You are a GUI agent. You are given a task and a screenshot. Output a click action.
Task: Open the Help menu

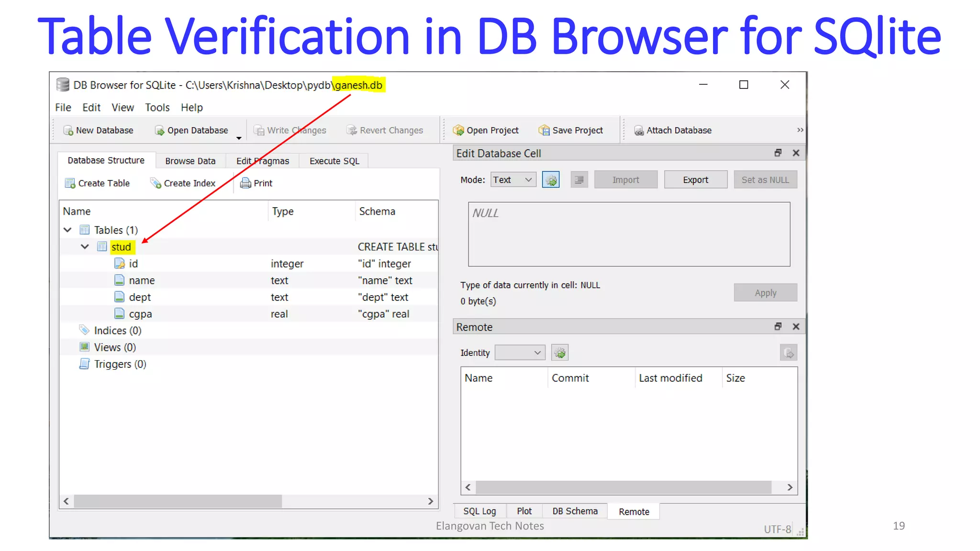pos(192,108)
